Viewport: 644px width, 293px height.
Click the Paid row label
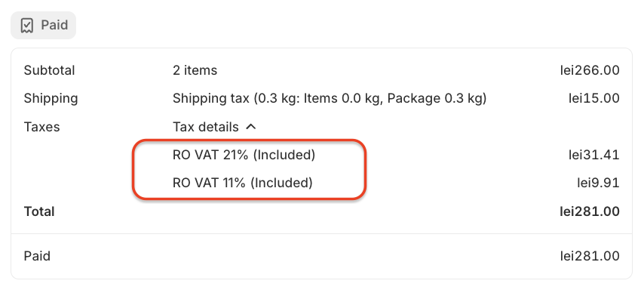(37, 256)
